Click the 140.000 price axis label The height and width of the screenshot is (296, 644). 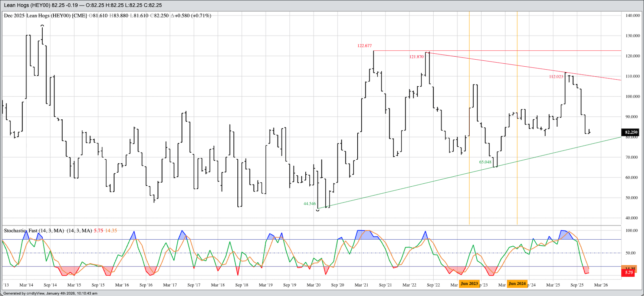pos(632,16)
